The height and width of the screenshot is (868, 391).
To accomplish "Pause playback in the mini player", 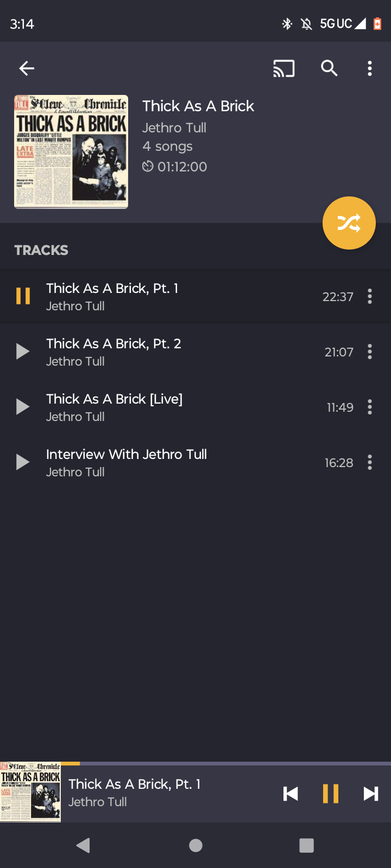I will point(330,794).
